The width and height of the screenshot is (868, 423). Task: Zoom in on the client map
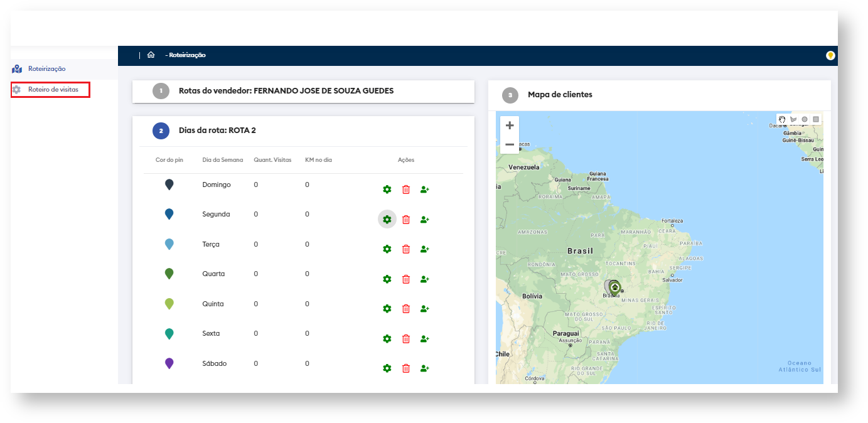[x=510, y=126]
